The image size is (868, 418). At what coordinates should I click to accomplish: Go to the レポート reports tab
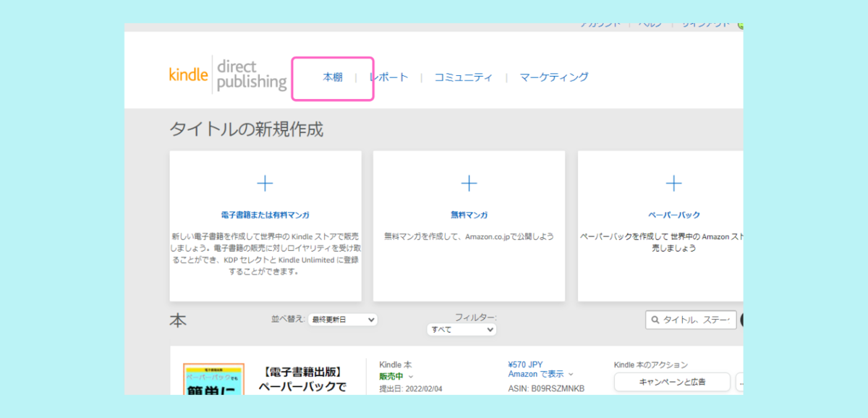coord(389,77)
